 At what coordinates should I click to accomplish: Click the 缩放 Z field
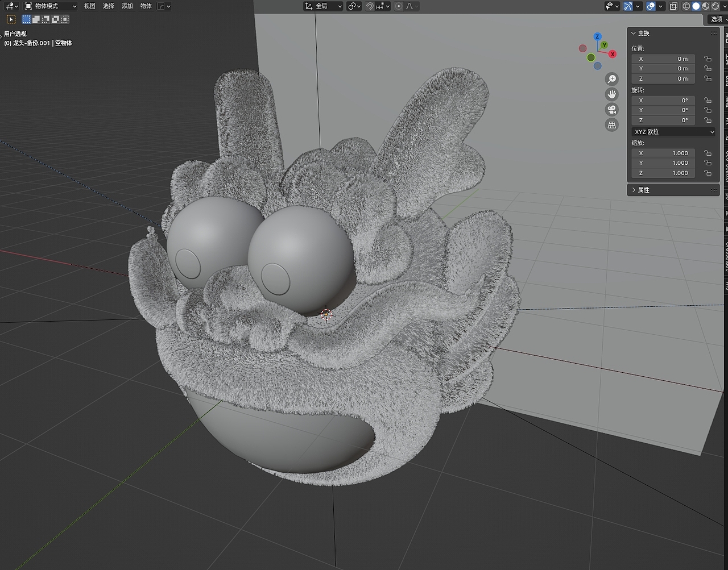(663, 173)
